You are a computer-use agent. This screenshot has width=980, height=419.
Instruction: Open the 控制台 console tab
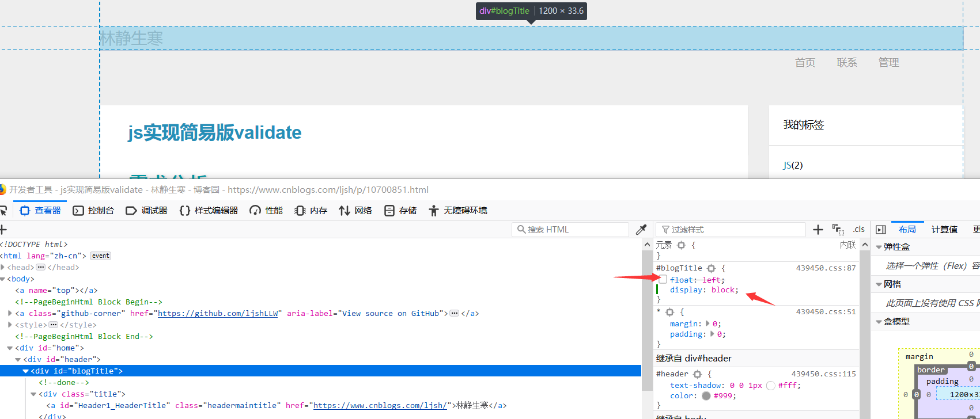[x=93, y=211]
